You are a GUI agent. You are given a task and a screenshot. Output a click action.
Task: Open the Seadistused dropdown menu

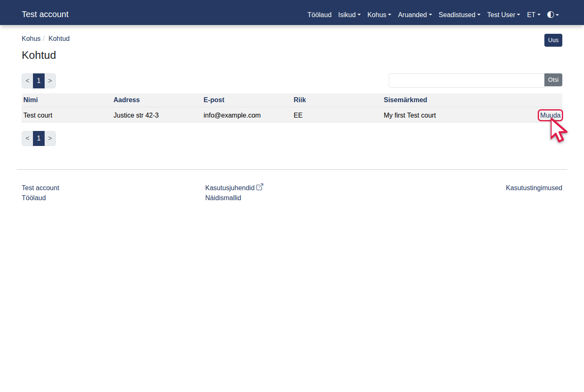459,15
